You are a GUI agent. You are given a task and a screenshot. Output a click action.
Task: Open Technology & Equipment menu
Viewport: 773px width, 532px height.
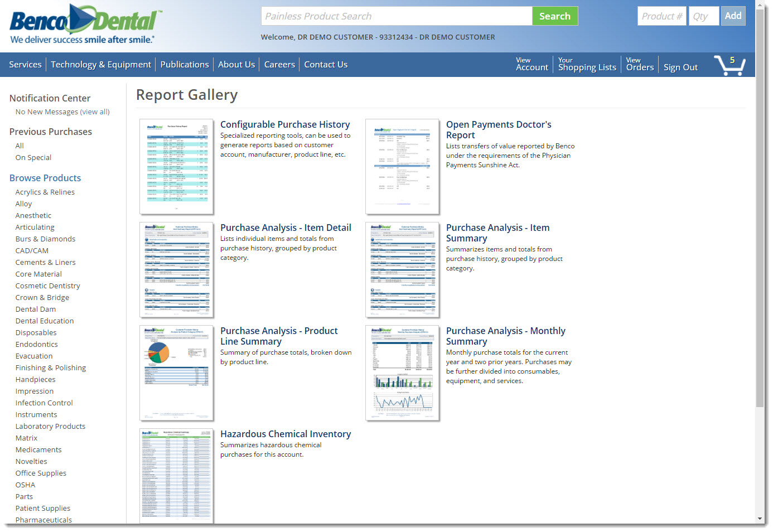click(101, 65)
